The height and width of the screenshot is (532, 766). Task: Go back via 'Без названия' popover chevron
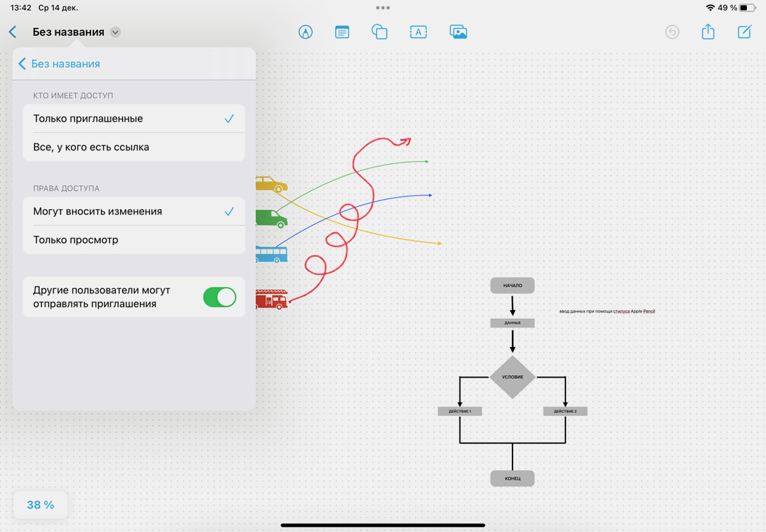pyautogui.click(x=22, y=64)
